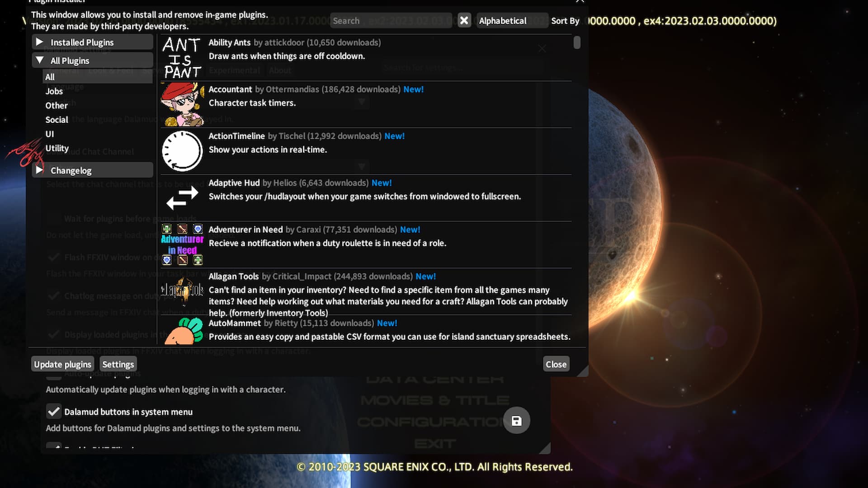Click the Allagan Tools plugin title
The height and width of the screenshot is (488, 868).
(x=233, y=277)
